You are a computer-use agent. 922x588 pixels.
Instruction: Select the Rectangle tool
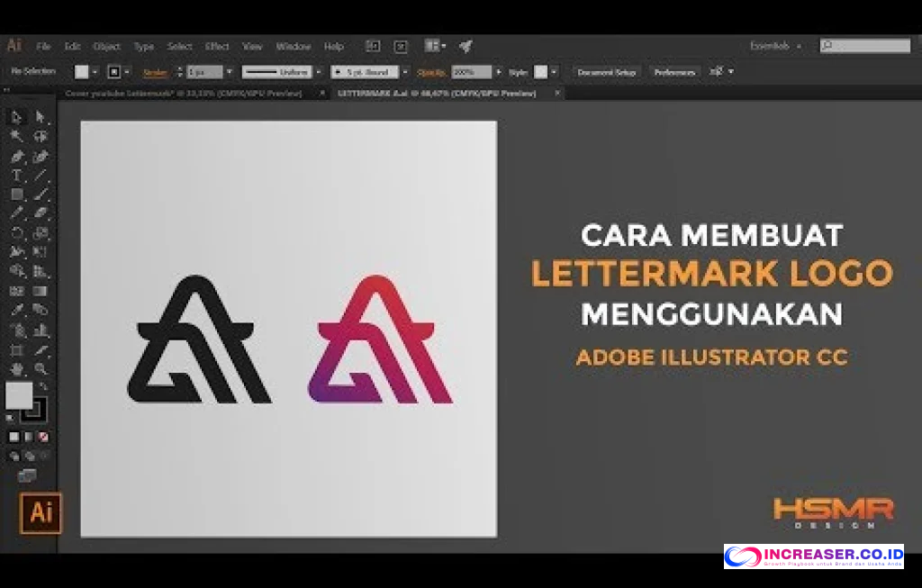pos(15,193)
